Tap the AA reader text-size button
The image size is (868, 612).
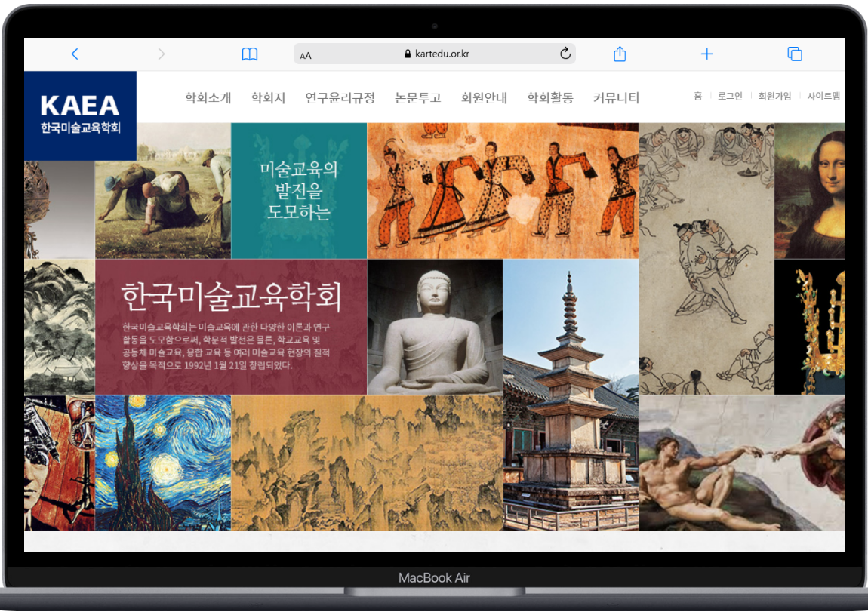pos(306,55)
